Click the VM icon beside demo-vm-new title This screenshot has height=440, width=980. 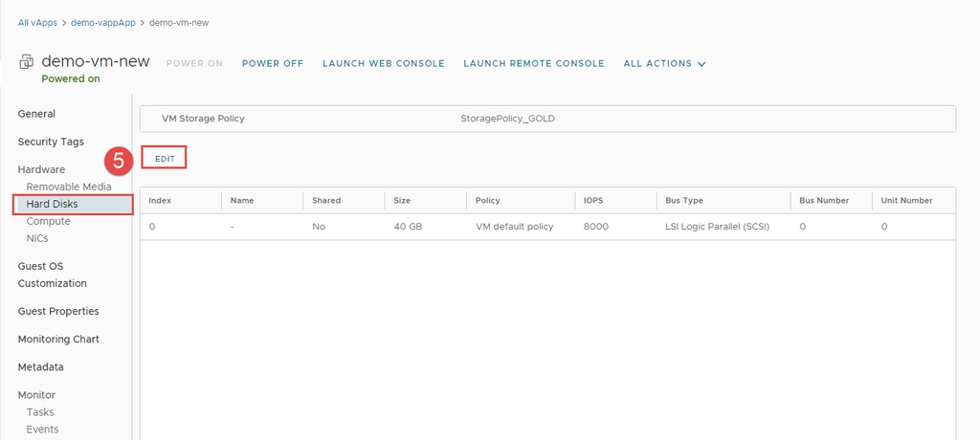click(x=26, y=62)
